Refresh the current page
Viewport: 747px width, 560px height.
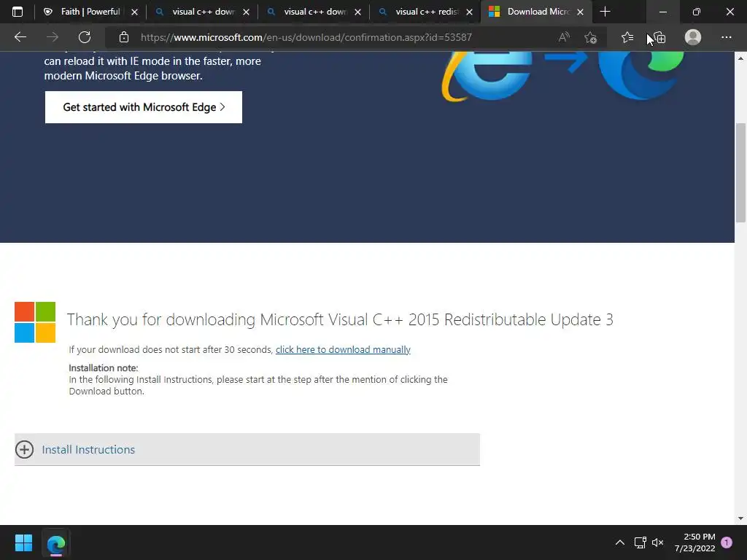coord(85,37)
